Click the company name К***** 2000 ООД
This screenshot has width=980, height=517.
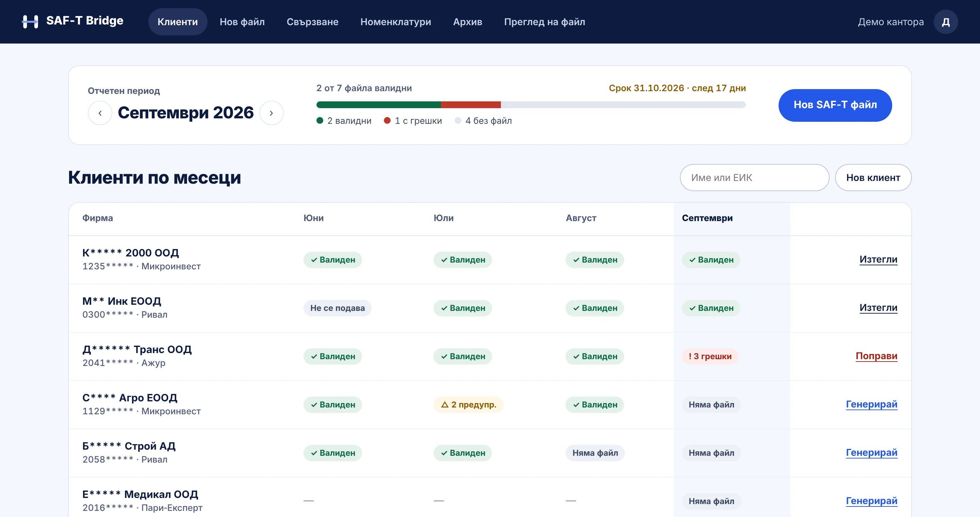coord(130,253)
